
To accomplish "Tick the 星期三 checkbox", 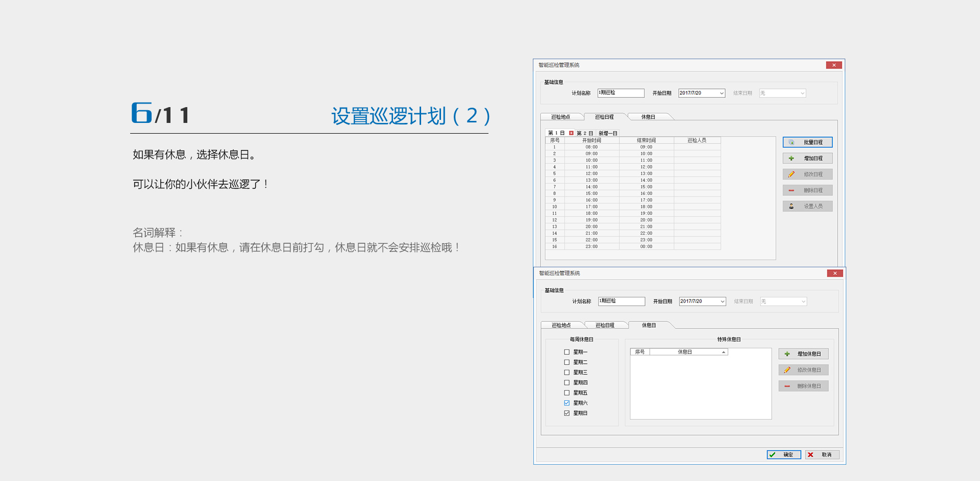I will coord(567,372).
